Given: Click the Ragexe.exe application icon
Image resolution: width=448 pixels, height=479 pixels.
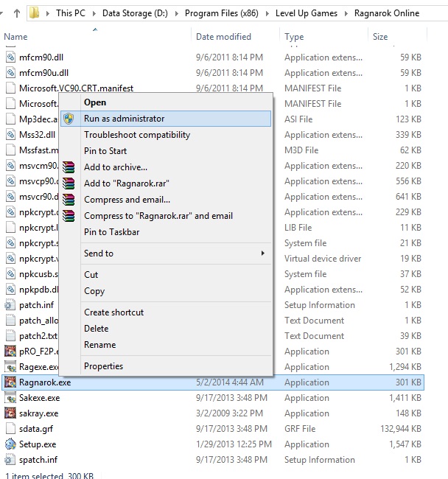Looking at the screenshot, I should 10,366.
